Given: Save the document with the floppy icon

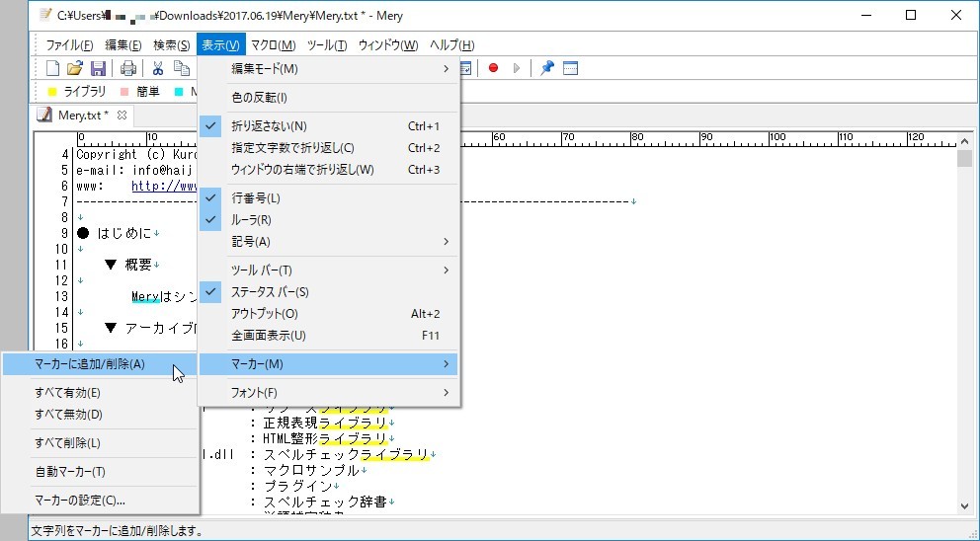Looking at the screenshot, I should (98, 68).
